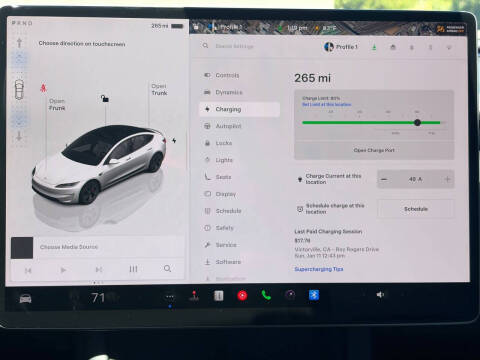Image resolution: width=480 pixels, height=360 pixels.
Task: Skip to next track
Action: coord(99,269)
